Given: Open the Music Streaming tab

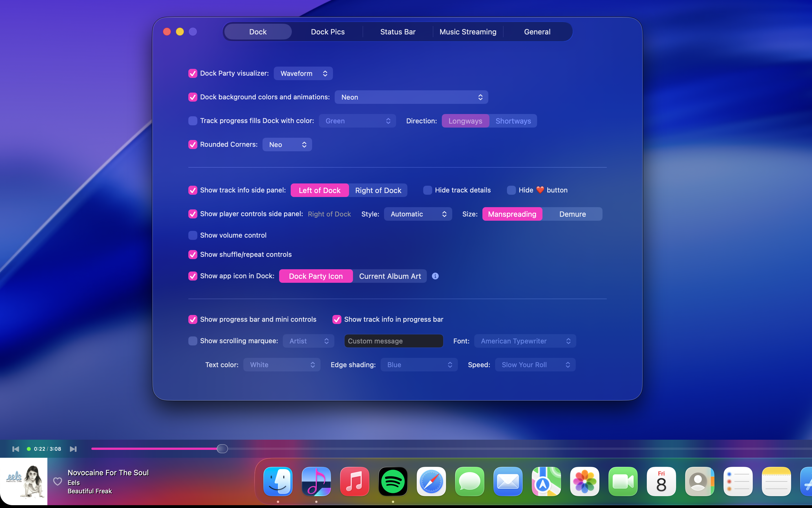Looking at the screenshot, I should pos(468,32).
